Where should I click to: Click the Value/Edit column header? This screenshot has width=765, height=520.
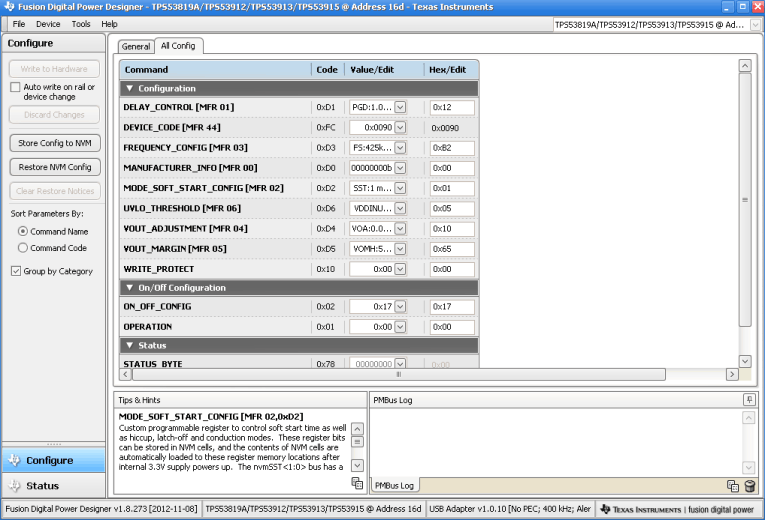click(x=384, y=70)
